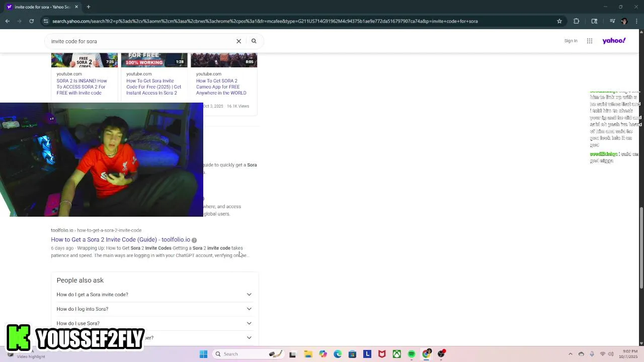Open a new browser tab
The height and width of the screenshot is (362, 644).
coord(88,7)
